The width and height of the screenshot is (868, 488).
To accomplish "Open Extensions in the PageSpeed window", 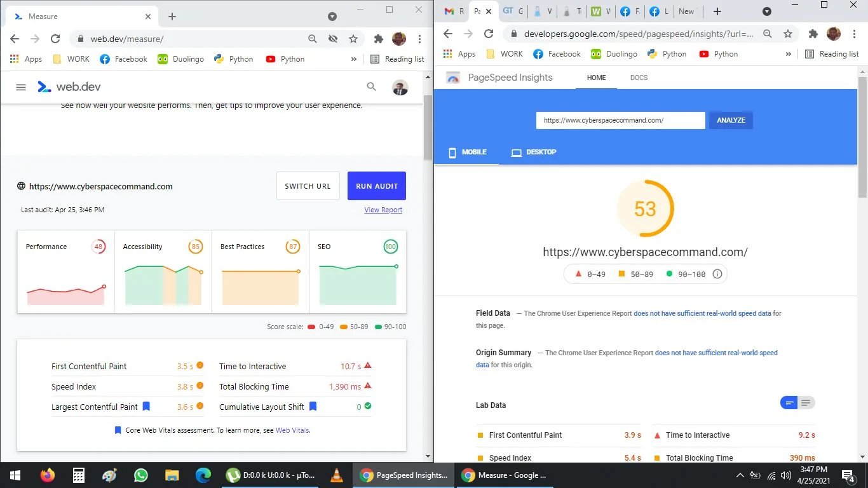I will coord(813,34).
